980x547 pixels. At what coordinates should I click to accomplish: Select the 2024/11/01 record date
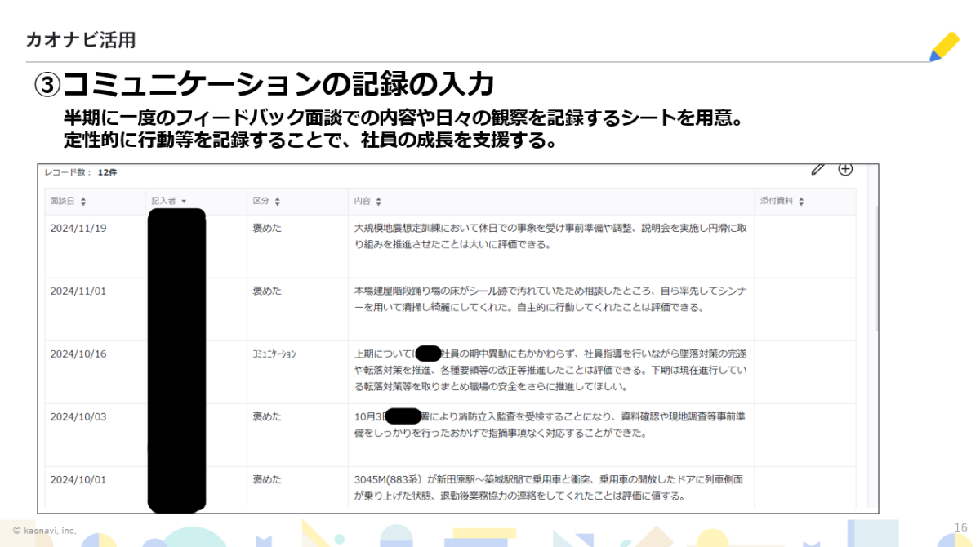click(78, 291)
